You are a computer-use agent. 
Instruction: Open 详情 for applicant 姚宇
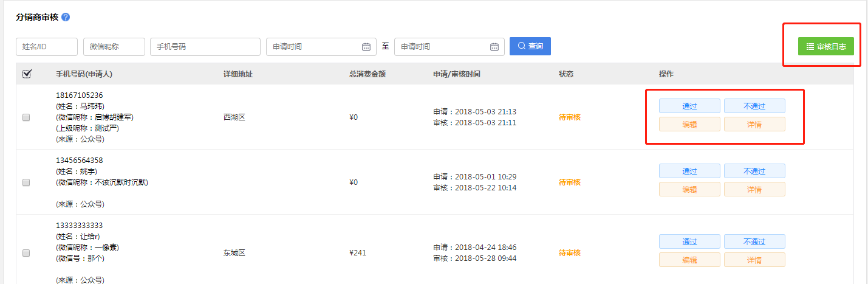(x=754, y=189)
